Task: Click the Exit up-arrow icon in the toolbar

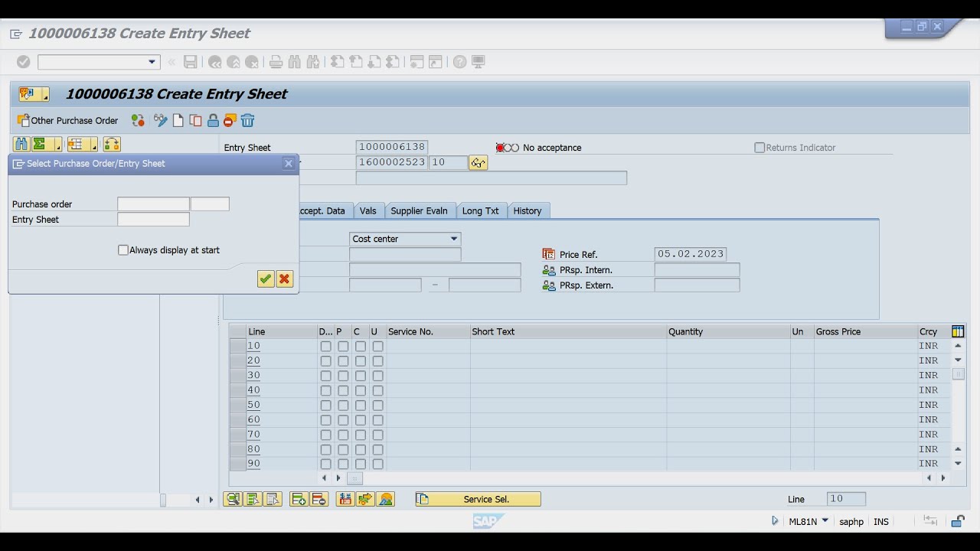Action: tap(234, 62)
